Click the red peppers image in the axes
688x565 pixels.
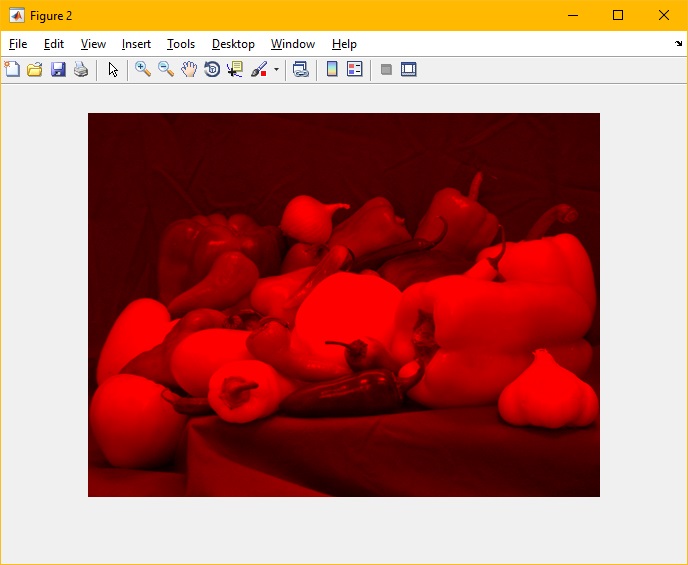[344, 305]
